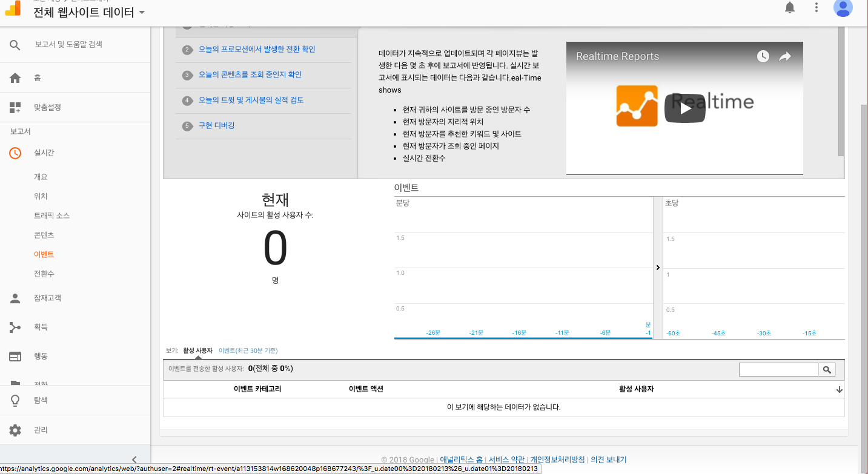Play the Realtime Reports video
This screenshot has width=868, height=474.
coord(684,108)
